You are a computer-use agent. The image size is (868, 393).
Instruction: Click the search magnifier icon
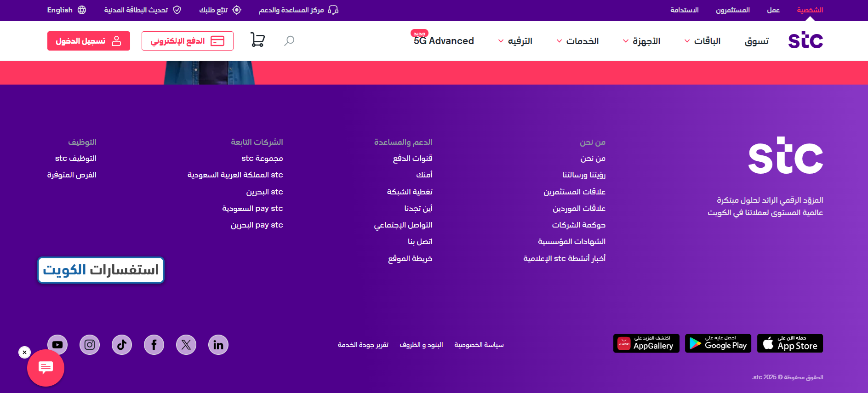tap(289, 41)
